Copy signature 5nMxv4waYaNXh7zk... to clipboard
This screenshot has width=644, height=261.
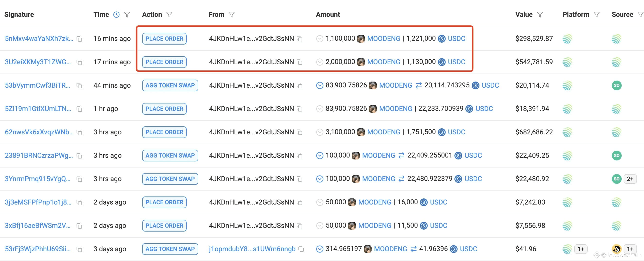pyautogui.click(x=79, y=39)
